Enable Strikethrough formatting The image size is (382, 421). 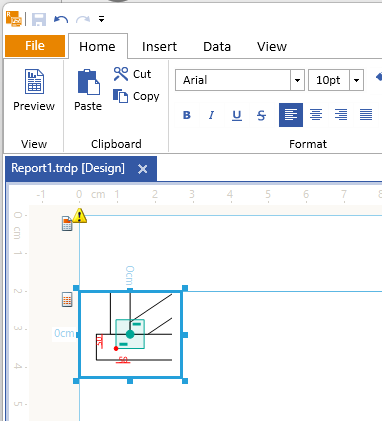[262, 115]
